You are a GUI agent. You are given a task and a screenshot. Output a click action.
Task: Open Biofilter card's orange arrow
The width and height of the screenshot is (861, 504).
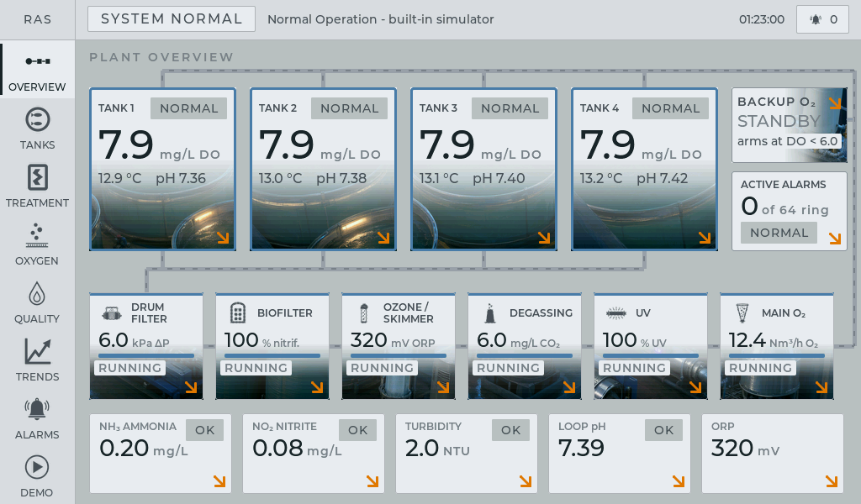click(x=317, y=387)
